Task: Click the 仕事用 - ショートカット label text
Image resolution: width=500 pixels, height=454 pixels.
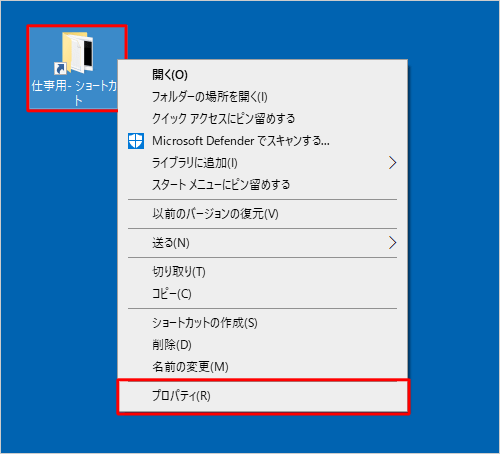Action: (x=74, y=93)
